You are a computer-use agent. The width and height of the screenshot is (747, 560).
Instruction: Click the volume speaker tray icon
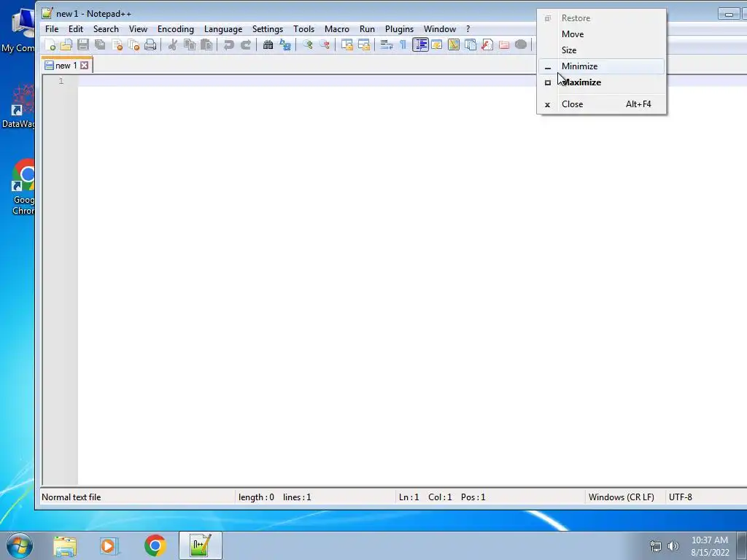point(673,546)
